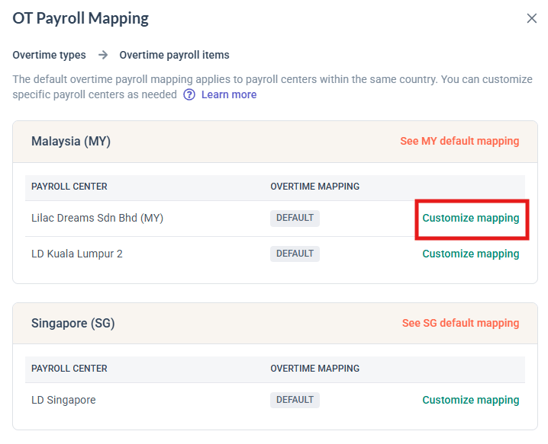Click Malaysia's Payroll Center column header
The height and width of the screenshot is (444, 548).
point(69,187)
